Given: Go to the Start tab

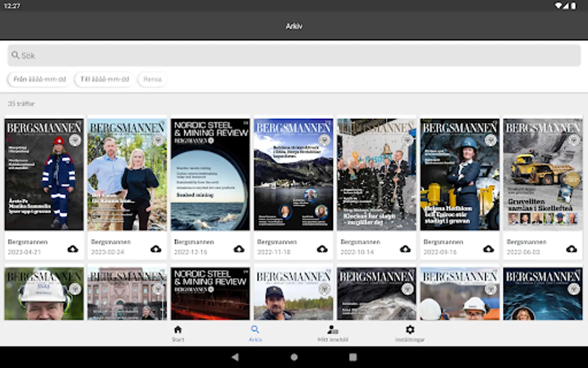Looking at the screenshot, I should click(178, 334).
